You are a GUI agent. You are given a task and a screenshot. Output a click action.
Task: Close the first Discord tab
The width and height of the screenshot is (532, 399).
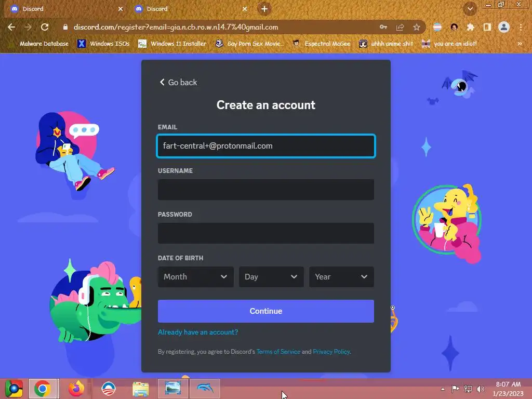coord(121,9)
